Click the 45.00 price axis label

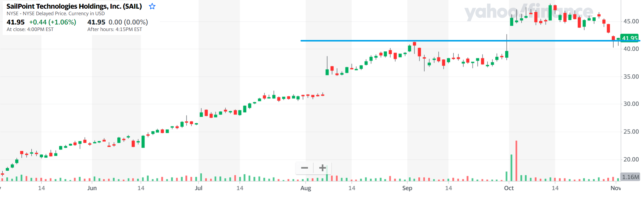coord(631,21)
